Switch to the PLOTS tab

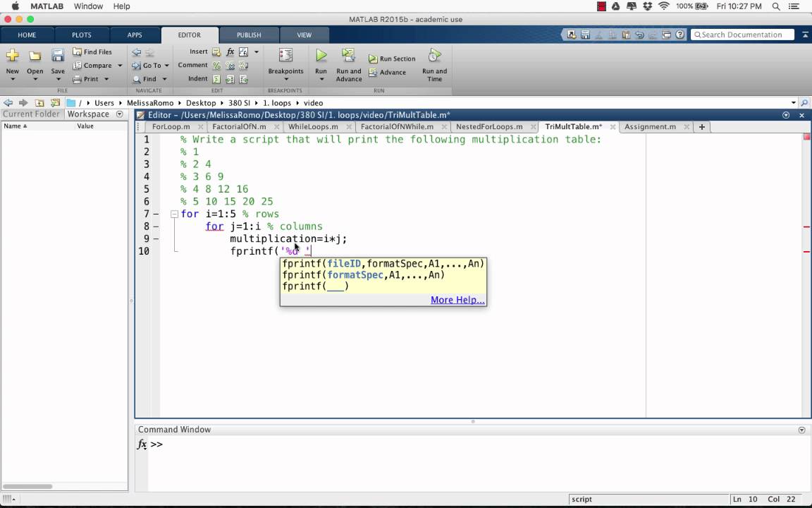pos(81,35)
